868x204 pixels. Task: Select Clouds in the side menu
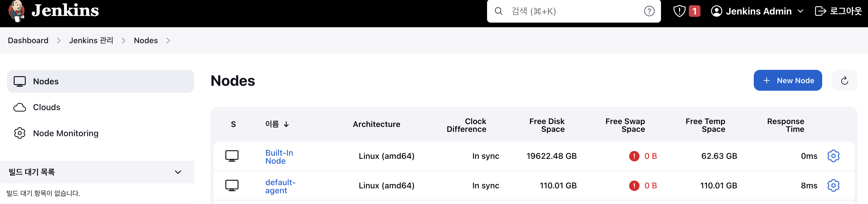pos(100,108)
